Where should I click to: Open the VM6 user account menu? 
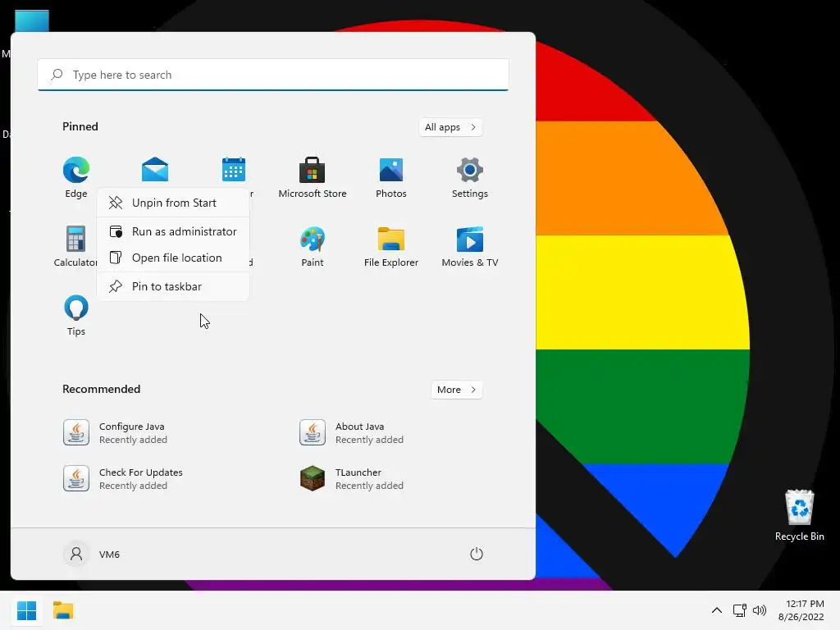92,554
